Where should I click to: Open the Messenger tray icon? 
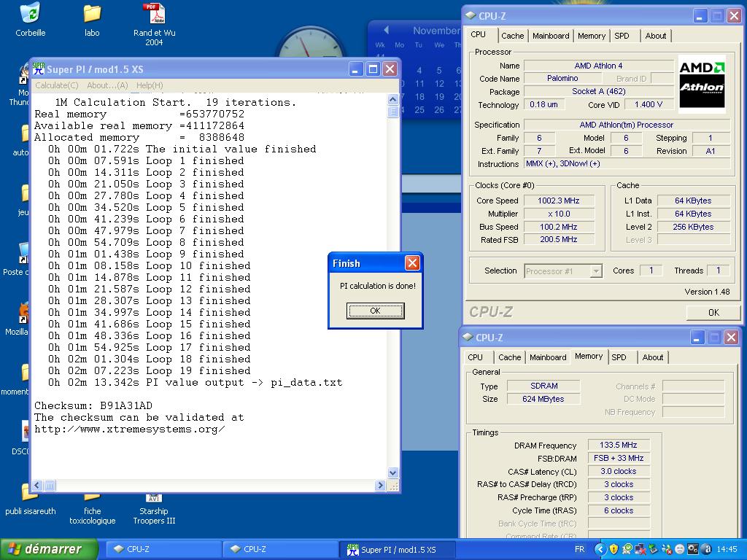click(667, 549)
